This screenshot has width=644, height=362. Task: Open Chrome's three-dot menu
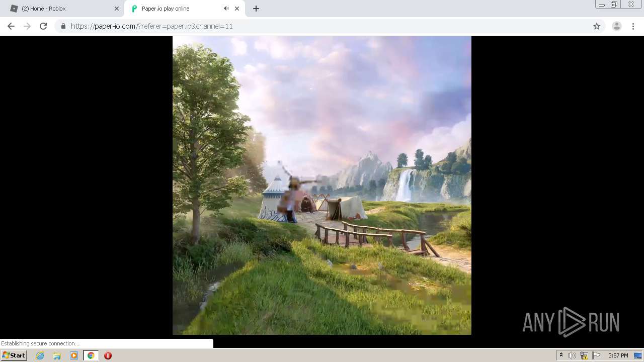pos(633,26)
